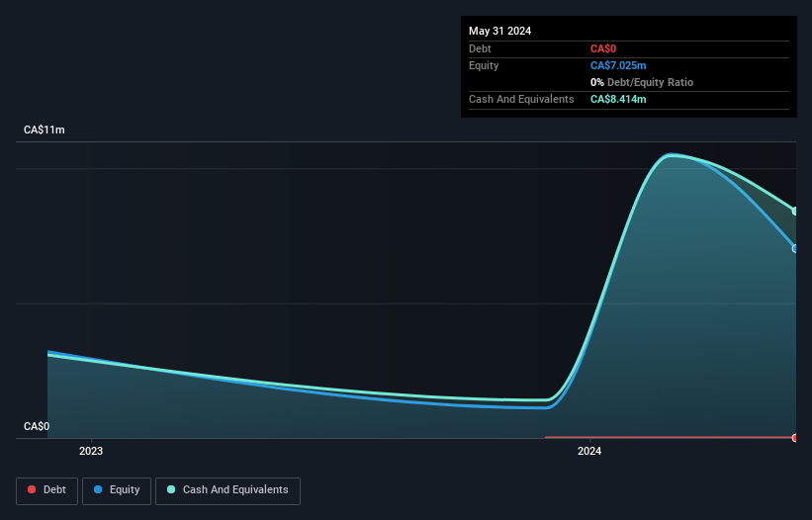Click the red CA$0 debt value
Image resolution: width=812 pixels, height=520 pixels.
tap(603, 48)
